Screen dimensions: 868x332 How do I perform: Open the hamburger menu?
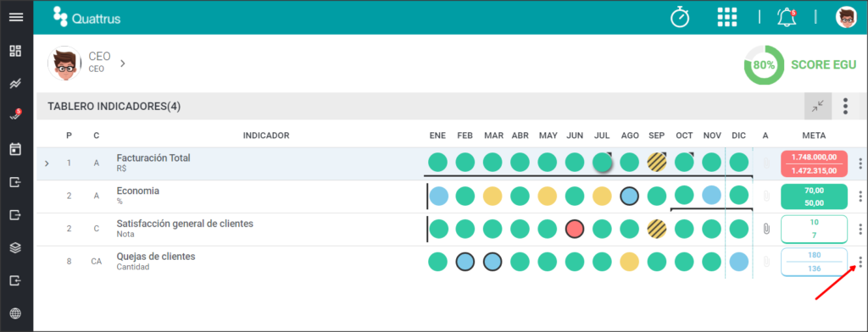coord(16,17)
